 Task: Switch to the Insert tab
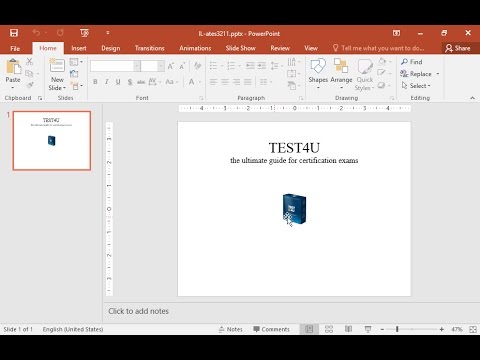point(79,48)
